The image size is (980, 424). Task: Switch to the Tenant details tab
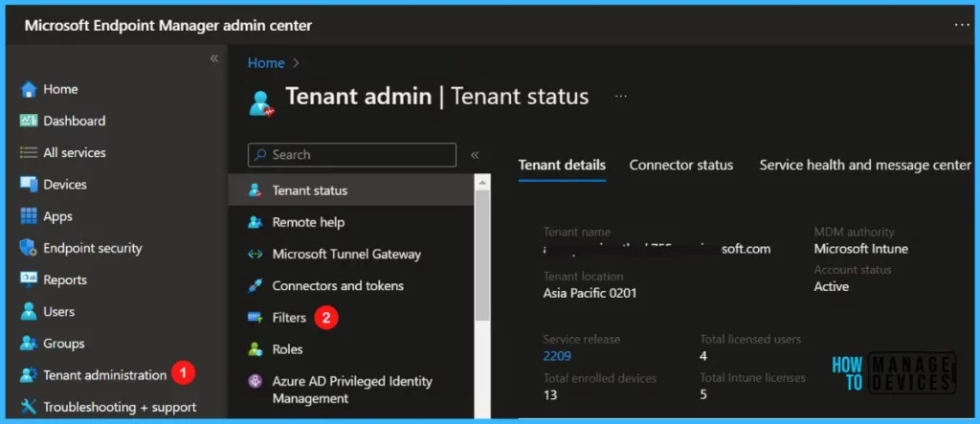(562, 165)
